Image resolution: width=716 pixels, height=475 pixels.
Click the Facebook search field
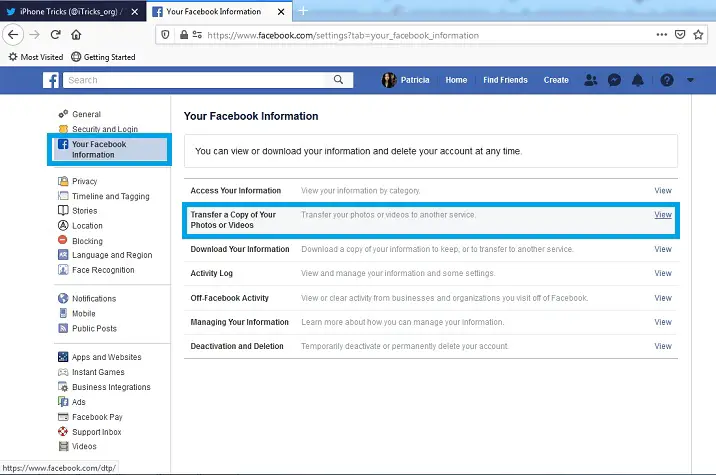pos(210,80)
